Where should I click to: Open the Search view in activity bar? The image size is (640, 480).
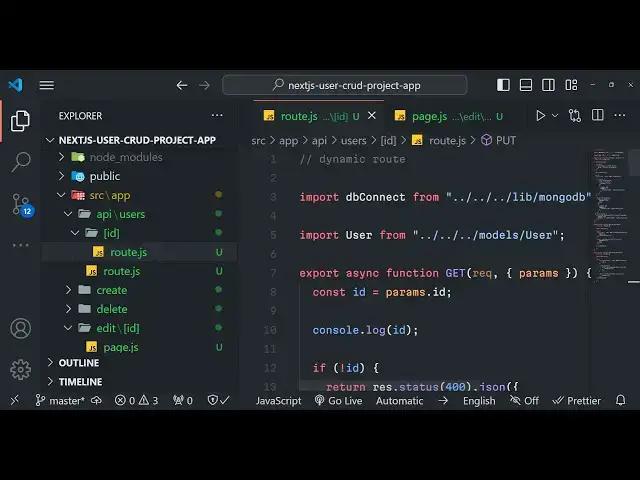pyautogui.click(x=21, y=162)
